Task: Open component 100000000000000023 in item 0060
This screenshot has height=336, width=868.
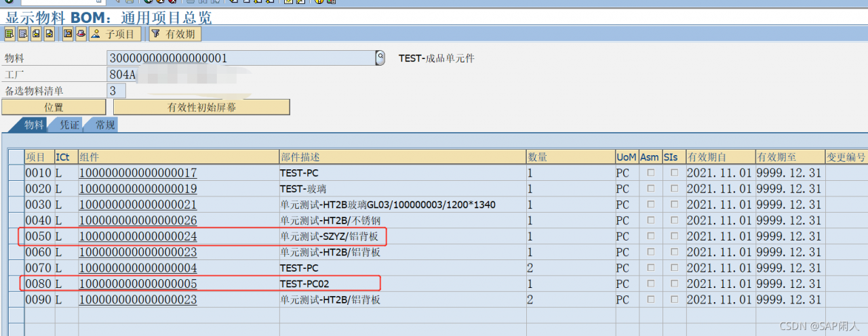Action: click(x=138, y=253)
